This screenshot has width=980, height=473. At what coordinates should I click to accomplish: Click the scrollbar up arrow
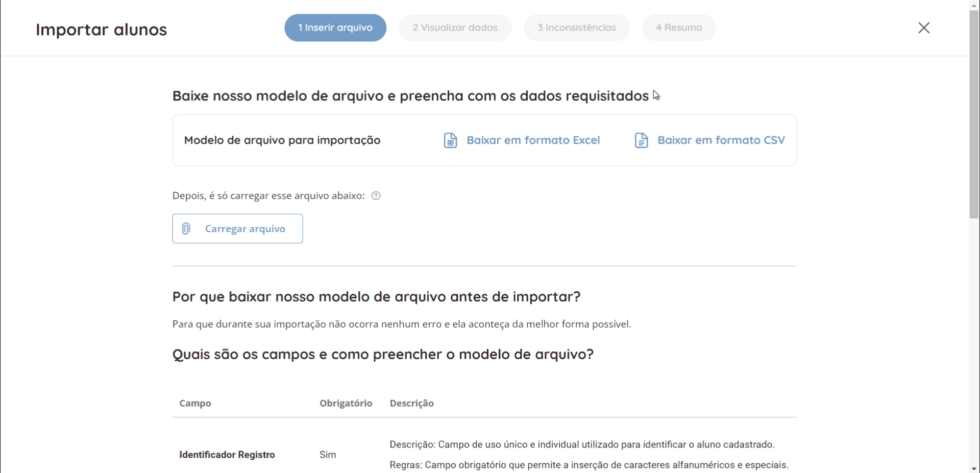(x=974, y=4)
